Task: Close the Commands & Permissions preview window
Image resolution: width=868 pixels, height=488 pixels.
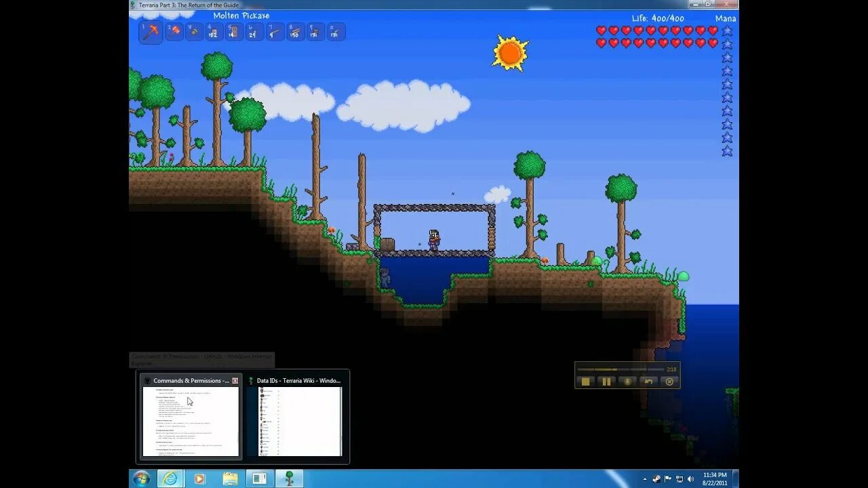Action: point(235,381)
